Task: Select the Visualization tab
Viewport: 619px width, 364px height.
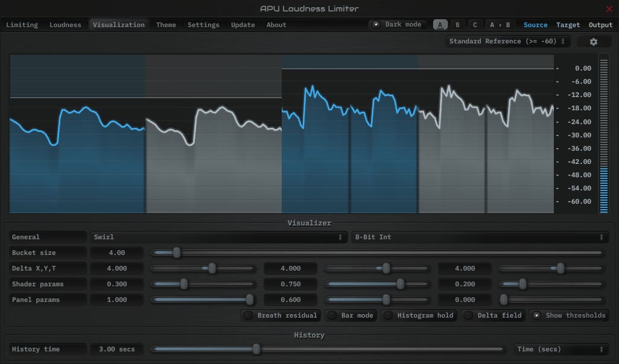Action: point(118,25)
